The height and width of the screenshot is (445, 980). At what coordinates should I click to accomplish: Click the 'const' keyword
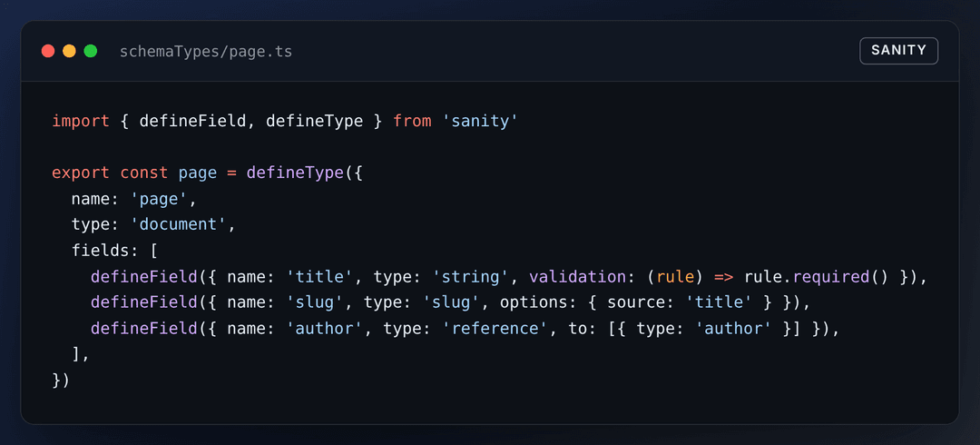(x=143, y=173)
